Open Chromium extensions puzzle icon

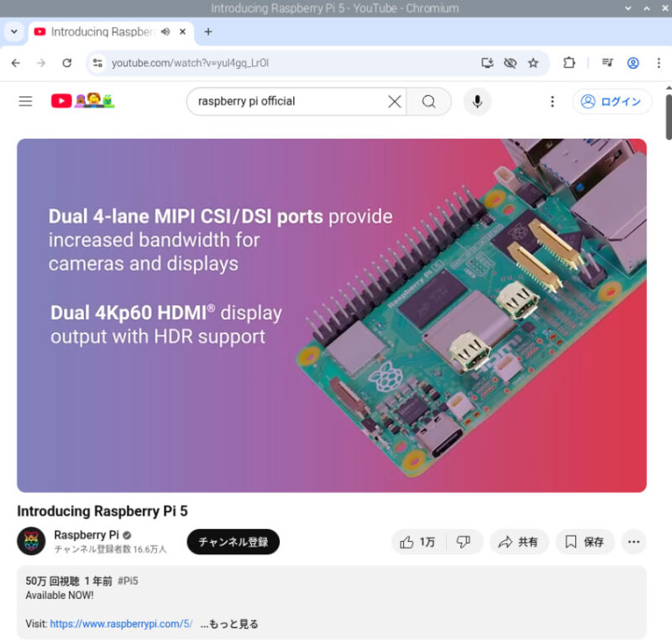point(569,63)
